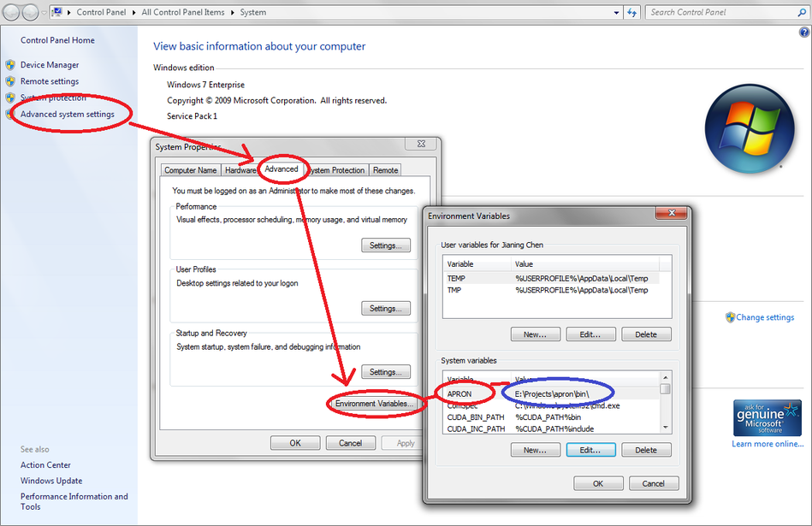
Task: Click the Back navigation arrow button
Action: 11,12
